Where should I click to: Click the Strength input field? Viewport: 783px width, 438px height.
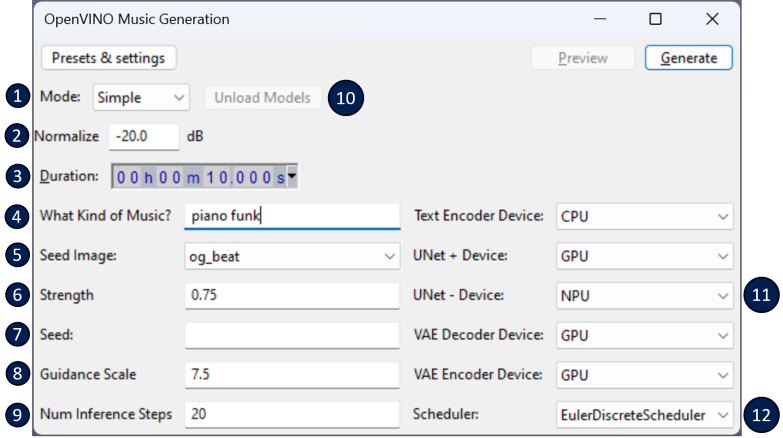tap(292, 295)
